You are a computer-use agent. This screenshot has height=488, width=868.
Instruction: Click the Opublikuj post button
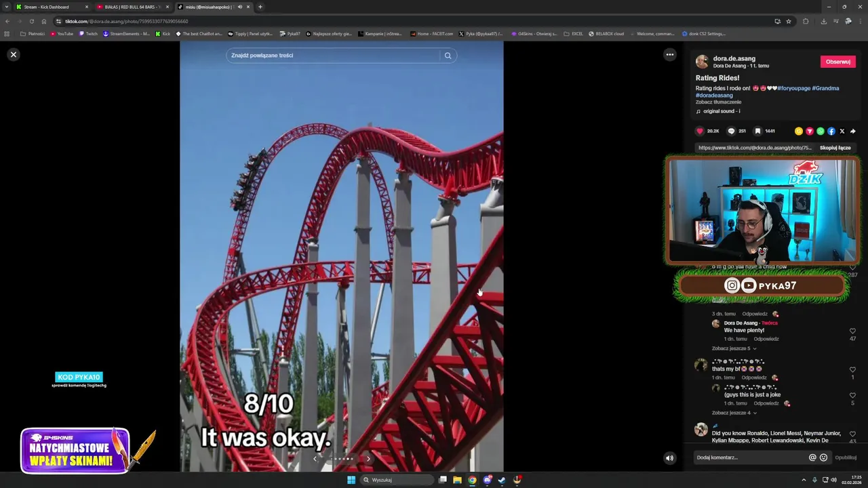[846, 457]
